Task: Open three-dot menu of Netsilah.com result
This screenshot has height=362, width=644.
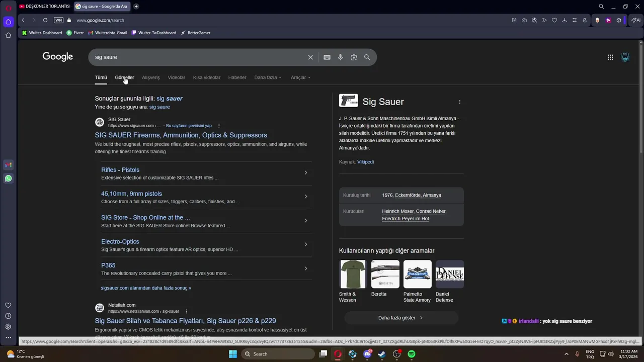Action: click(x=186, y=311)
